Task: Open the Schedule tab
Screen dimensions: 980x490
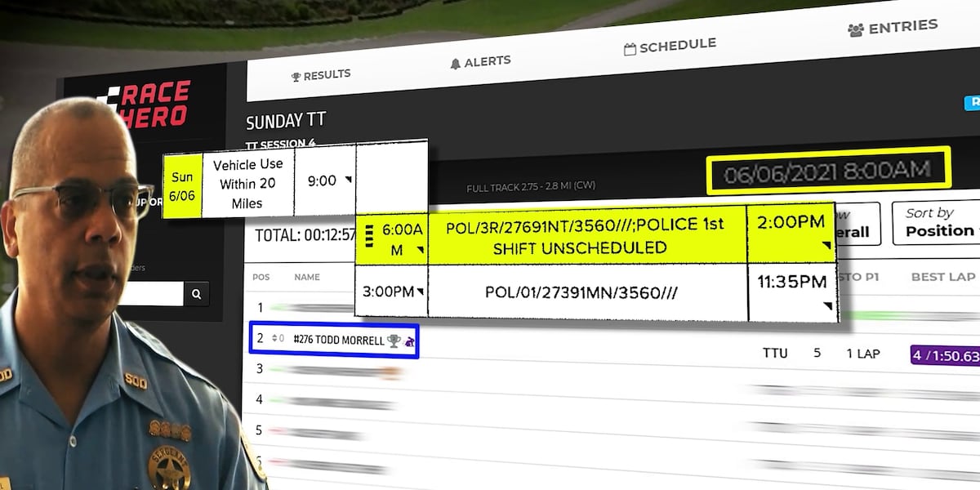Action: tap(670, 47)
